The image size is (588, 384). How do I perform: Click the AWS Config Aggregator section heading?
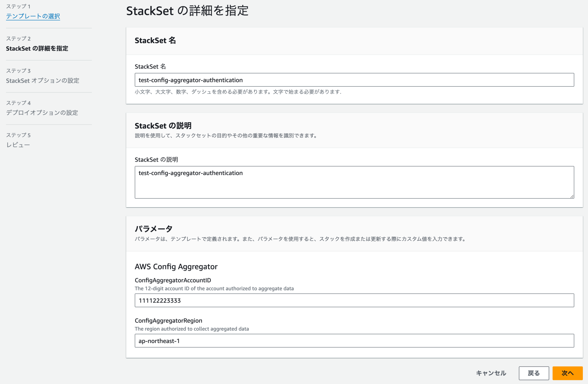click(x=176, y=267)
